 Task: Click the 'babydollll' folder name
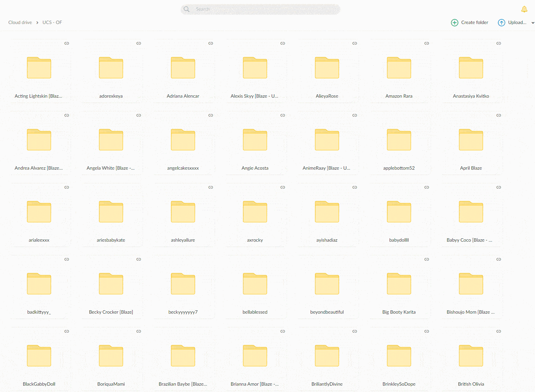click(399, 240)
